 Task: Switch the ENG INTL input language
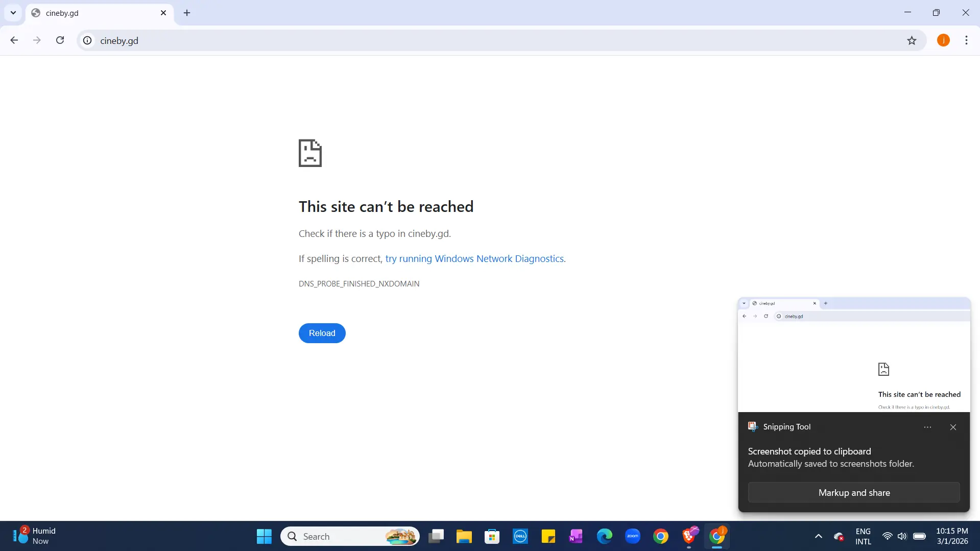(x=863, y=536)
